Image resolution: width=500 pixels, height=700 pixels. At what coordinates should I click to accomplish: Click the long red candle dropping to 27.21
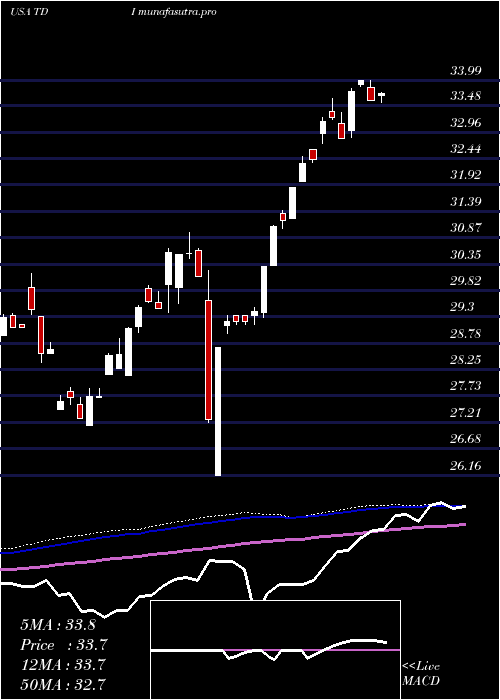(x=208, y=360)
